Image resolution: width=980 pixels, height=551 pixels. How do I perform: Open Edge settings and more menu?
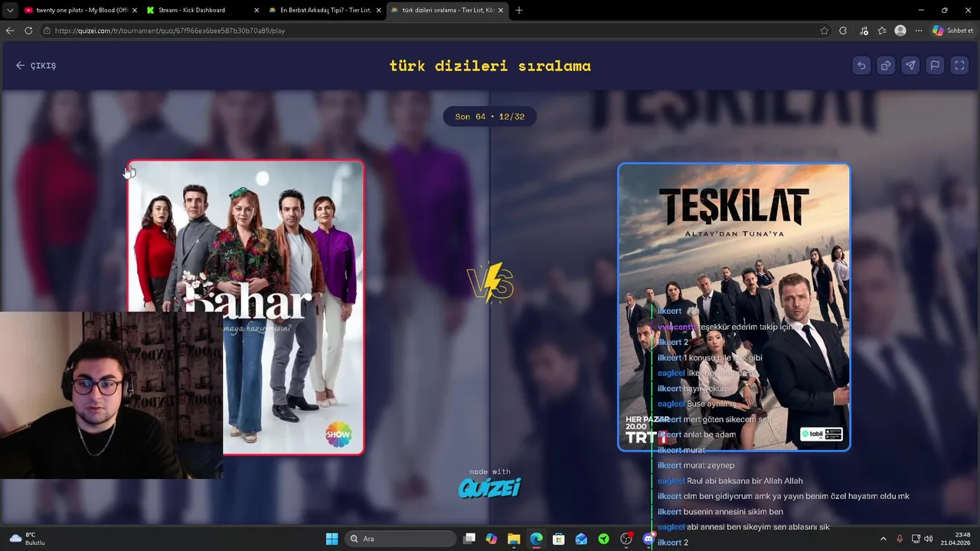919,31
